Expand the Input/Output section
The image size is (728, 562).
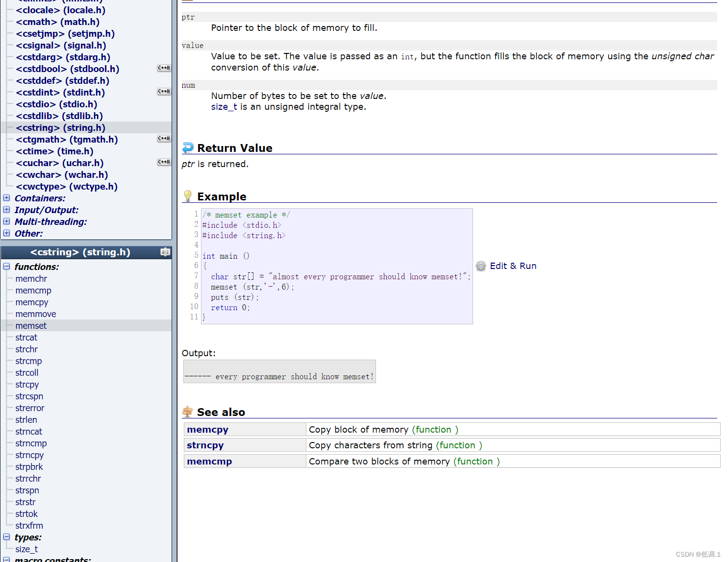click(x=6, y=210)
